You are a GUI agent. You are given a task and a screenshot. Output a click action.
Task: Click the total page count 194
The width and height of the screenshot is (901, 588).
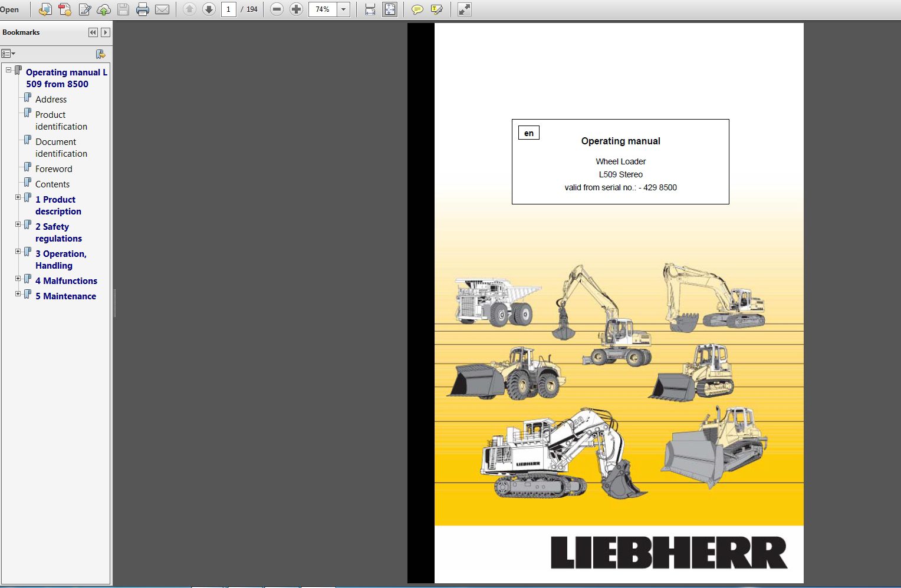point(252,9)
